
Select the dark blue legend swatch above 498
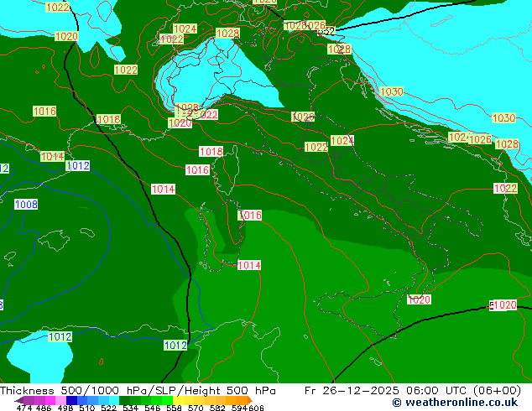pos(70,400)
